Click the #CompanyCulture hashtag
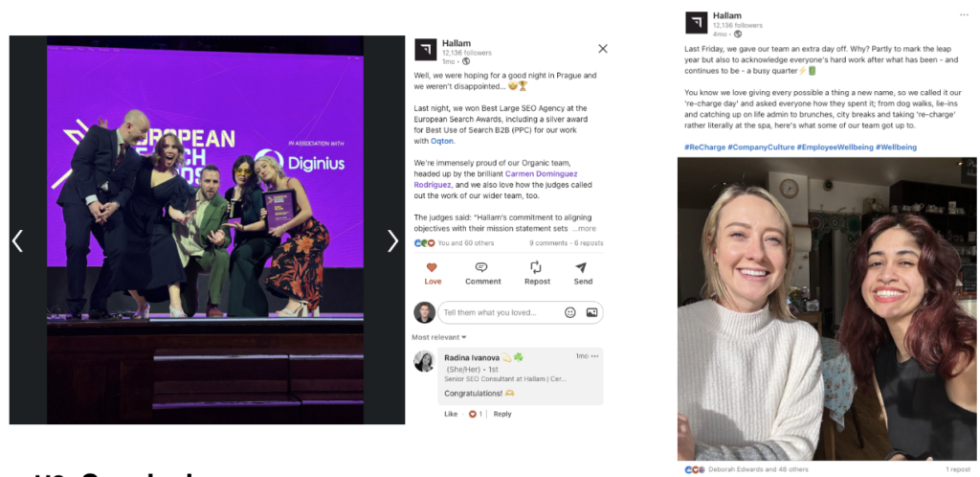Image resolution: width=980 pixels, height=477 pixels. pos(761,147)
